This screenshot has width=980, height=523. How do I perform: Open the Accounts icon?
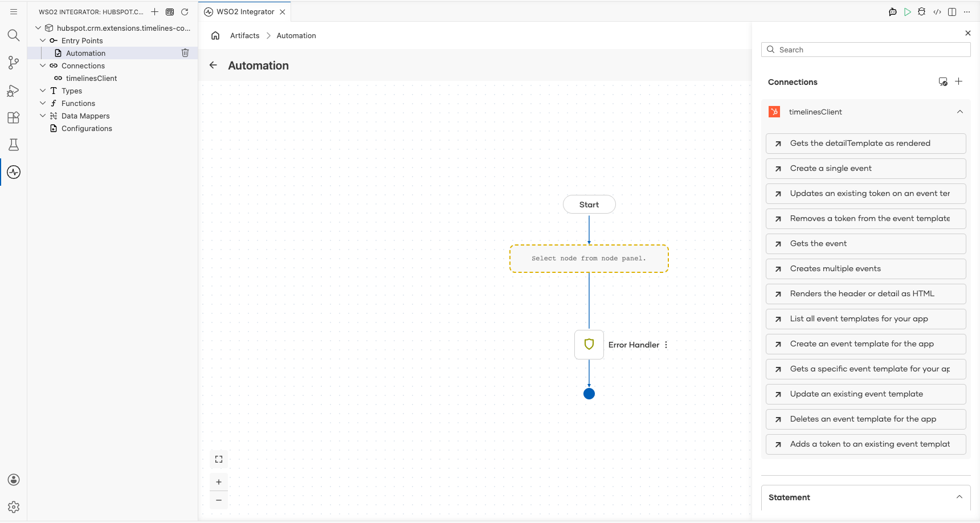14,480
